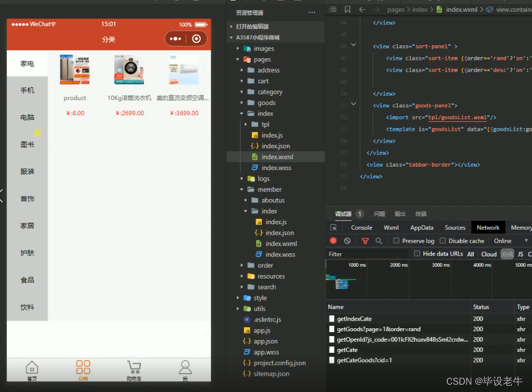532x392 pixels.
Task: Switch to the Wxml tab
Action: (391, 228)
